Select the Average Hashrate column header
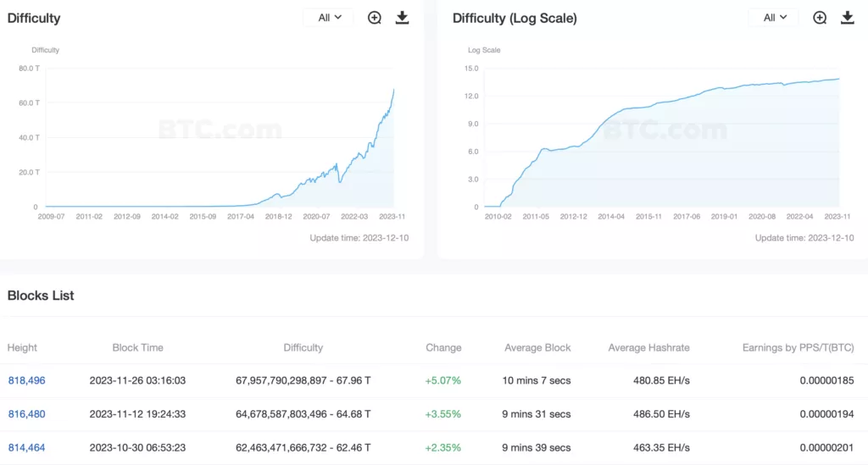 click(648, 348)
